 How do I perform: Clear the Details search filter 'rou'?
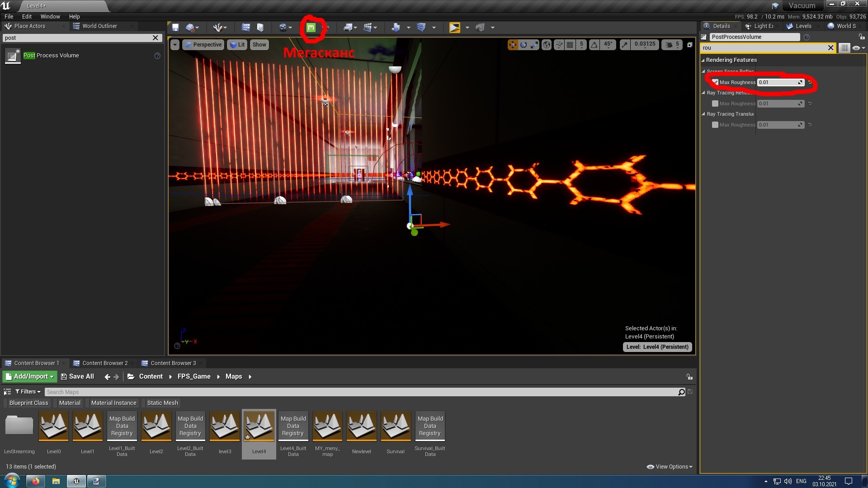830,48
